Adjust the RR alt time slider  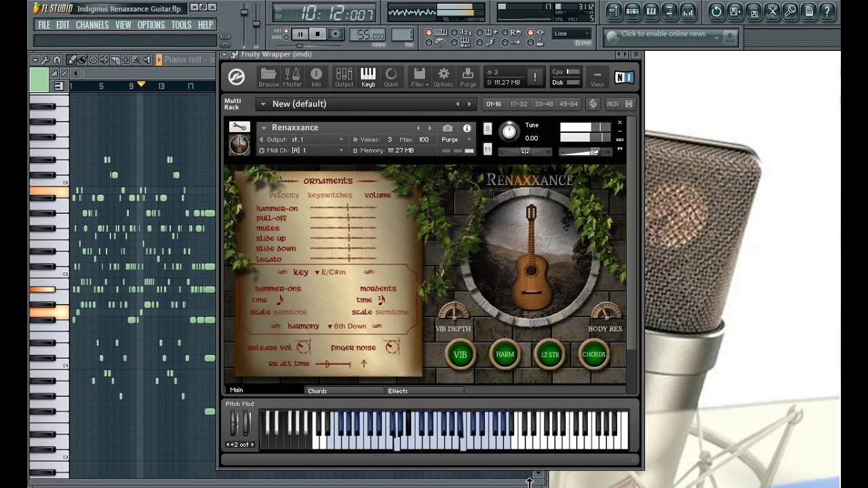(x=333, y=364)
